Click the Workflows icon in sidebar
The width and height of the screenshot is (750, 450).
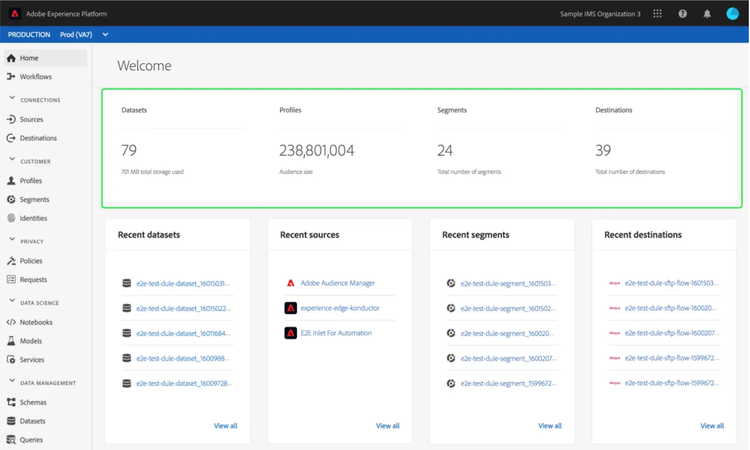(x=11, y=77)
